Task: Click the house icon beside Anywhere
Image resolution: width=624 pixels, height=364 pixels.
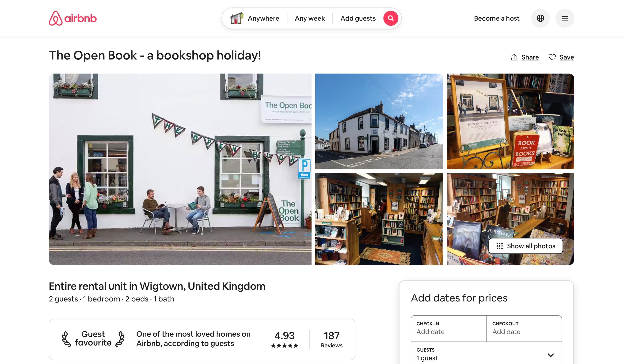Action: 236,18
